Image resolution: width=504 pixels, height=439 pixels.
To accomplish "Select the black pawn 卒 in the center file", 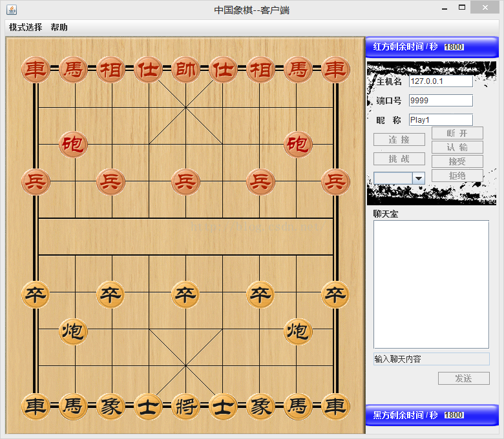I will click(186, 294).
